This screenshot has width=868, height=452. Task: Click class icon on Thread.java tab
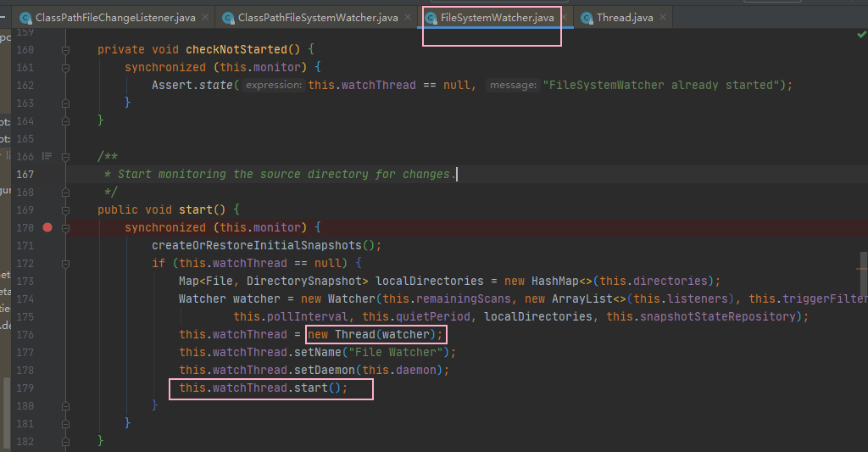587,19
